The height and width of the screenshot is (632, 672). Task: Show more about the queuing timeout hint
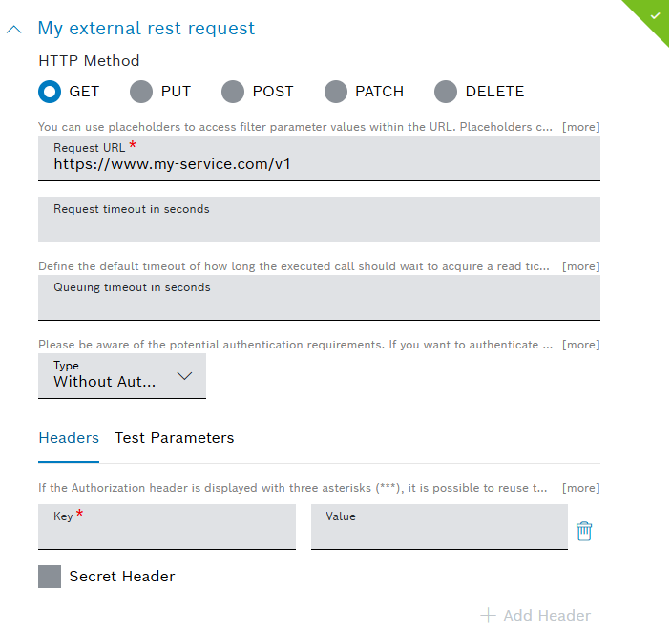pos(580,266)
